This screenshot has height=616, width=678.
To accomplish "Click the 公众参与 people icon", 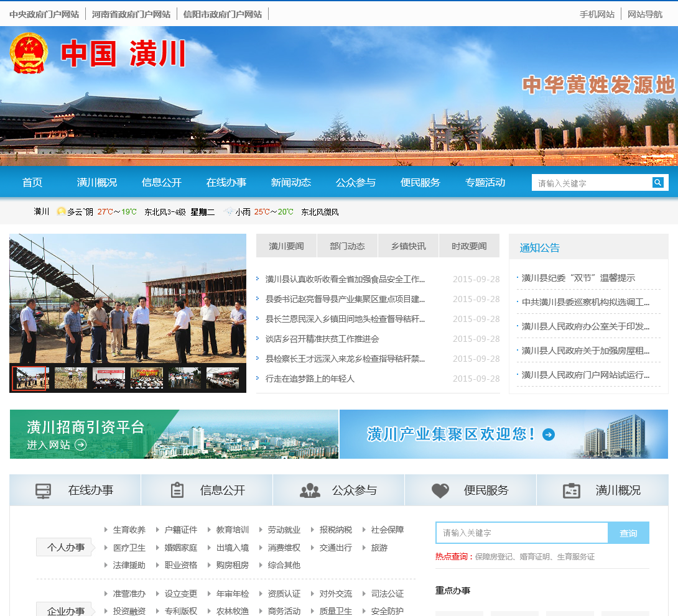I will click(x=310, y=490).
